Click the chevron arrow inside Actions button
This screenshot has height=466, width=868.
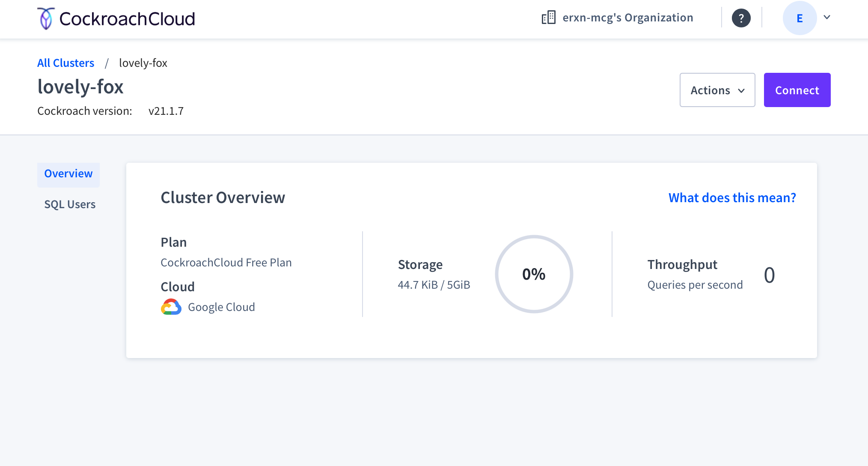742,91
